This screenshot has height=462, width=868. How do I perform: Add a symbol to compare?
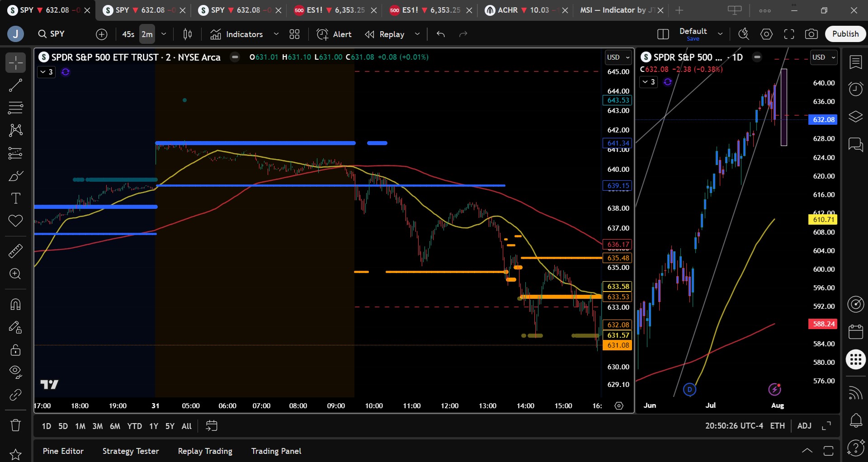(102, 34)
